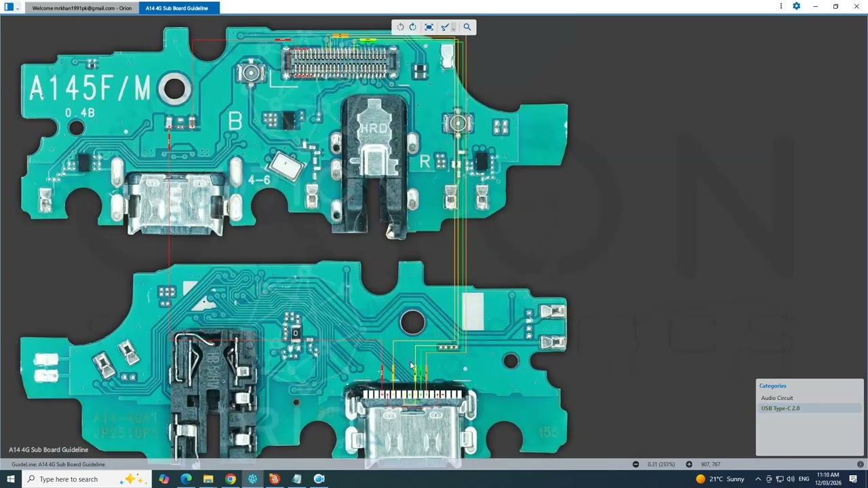The height and width of the screenshot is (488, 868).
Task: Switch to the Welcome Orion tab
Action: [x=81, y=7]
